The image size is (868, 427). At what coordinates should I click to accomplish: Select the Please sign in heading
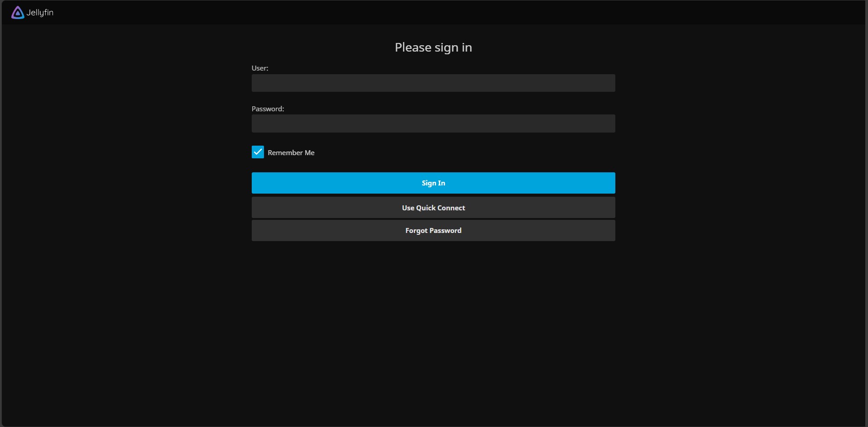433,47
